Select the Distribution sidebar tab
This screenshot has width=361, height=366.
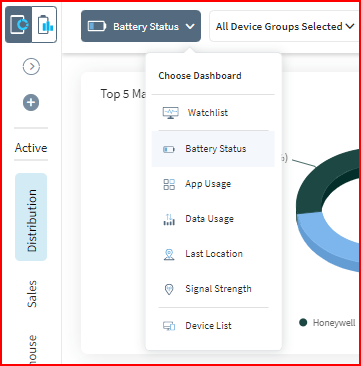click(31, 217)
